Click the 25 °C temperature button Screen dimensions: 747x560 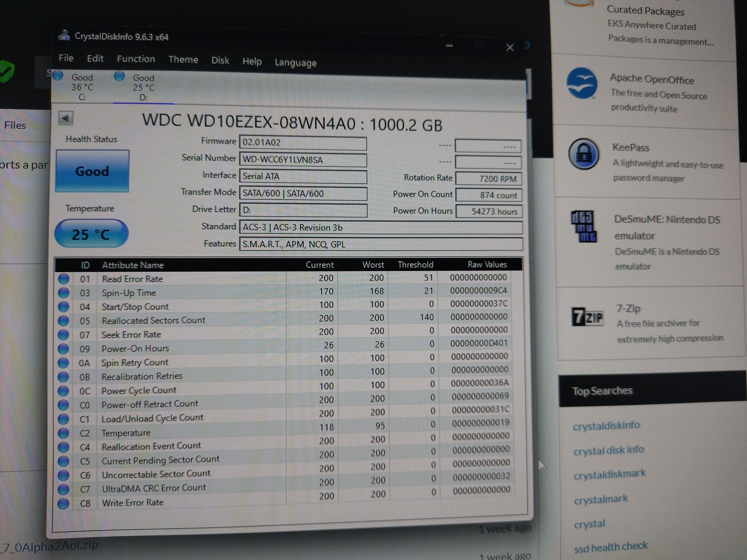pyautogui.click(x=92, y=234)
